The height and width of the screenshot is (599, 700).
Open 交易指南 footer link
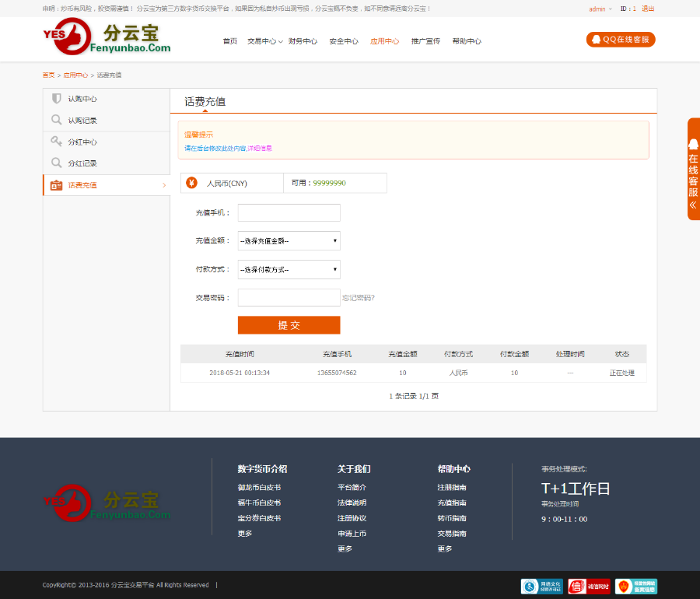coord(452,534)
